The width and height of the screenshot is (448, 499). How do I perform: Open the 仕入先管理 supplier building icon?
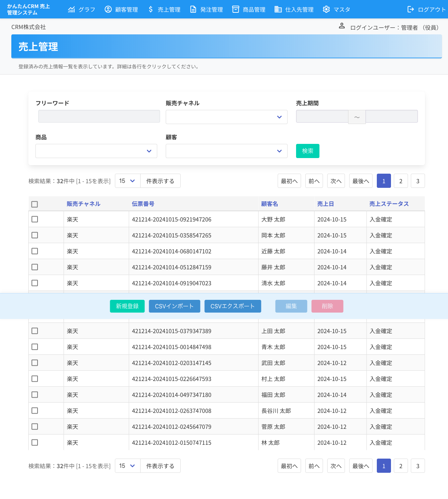coord(278,9)
